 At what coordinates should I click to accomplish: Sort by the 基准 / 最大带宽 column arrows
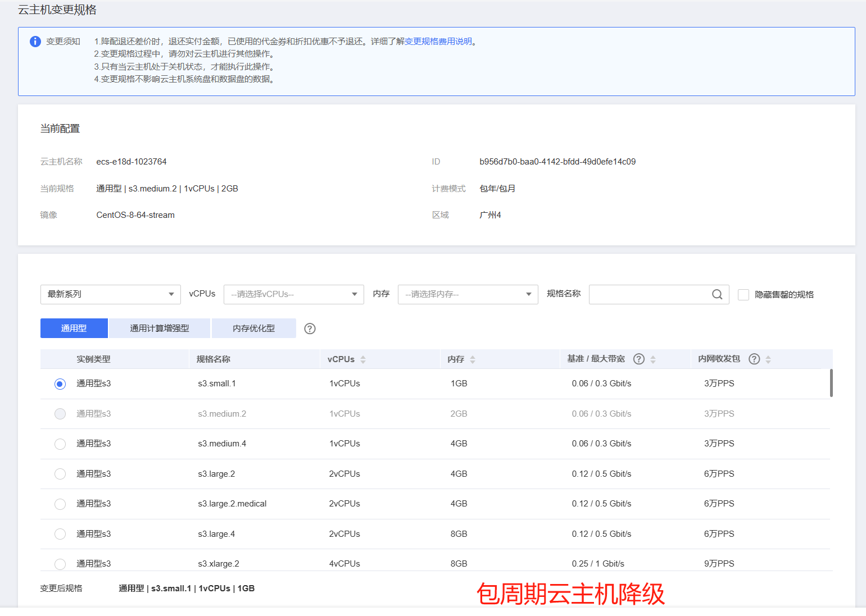(653, 359)
